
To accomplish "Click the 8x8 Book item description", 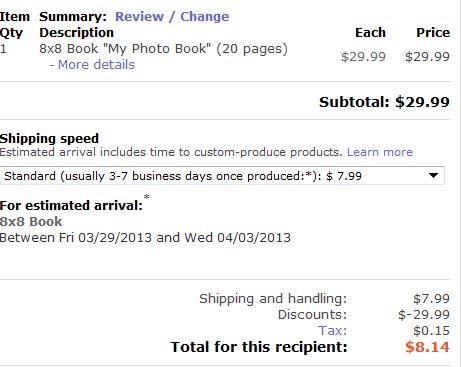I will pyautogui.click(x=163, y=49).
